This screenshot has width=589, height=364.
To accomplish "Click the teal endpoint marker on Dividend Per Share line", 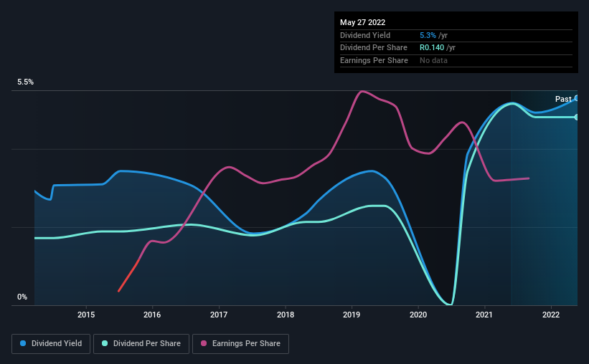I will 577,117.
